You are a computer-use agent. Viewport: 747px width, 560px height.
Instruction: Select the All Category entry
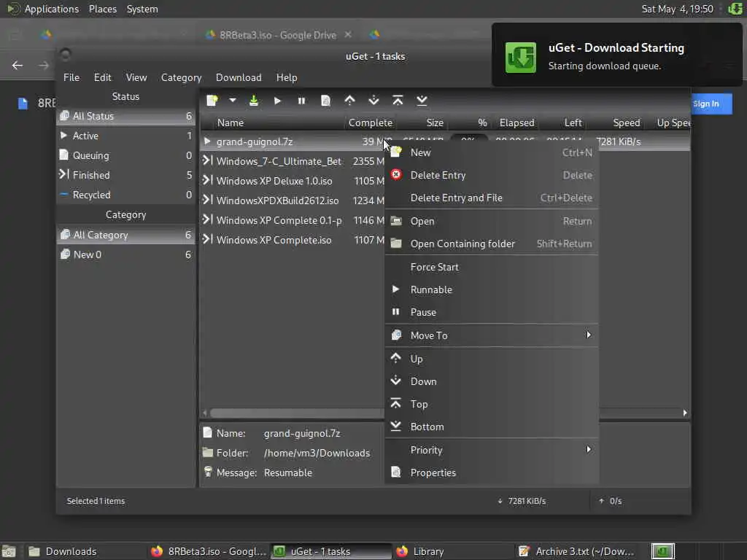125,235
